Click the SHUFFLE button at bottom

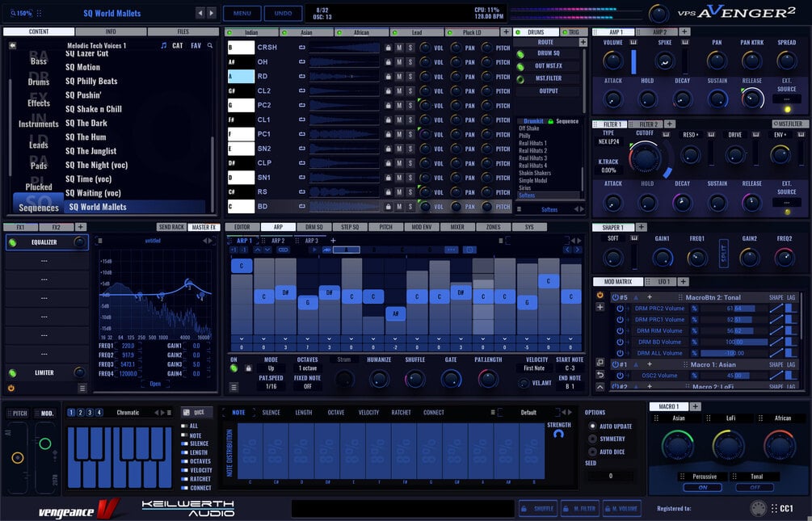click(x=539, y=509)
